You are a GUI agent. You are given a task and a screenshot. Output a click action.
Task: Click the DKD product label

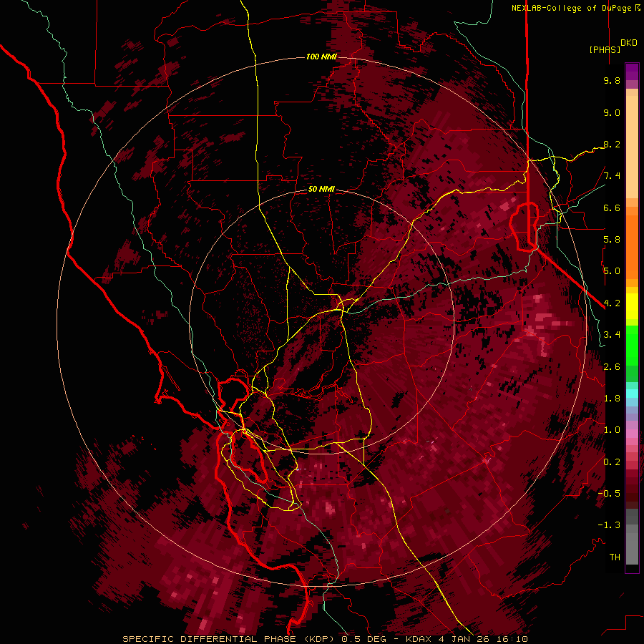click(x=628, y=43)
